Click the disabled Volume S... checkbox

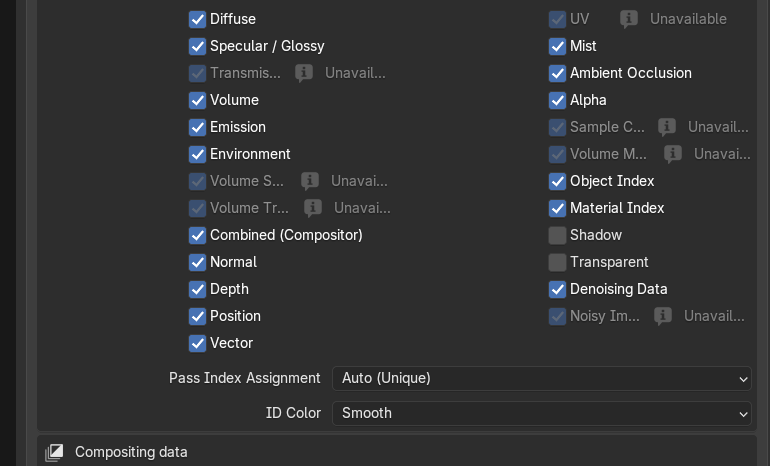[197, 181]
